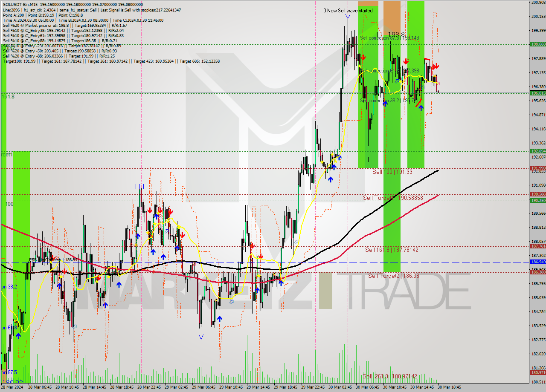Click the 200.908 price axis value

pos(538,3)
